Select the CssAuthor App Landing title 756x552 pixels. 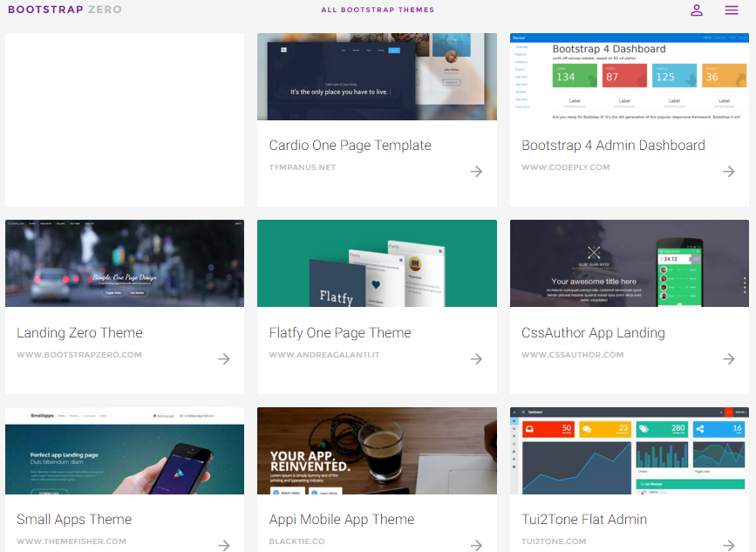[x=593, y=332]
